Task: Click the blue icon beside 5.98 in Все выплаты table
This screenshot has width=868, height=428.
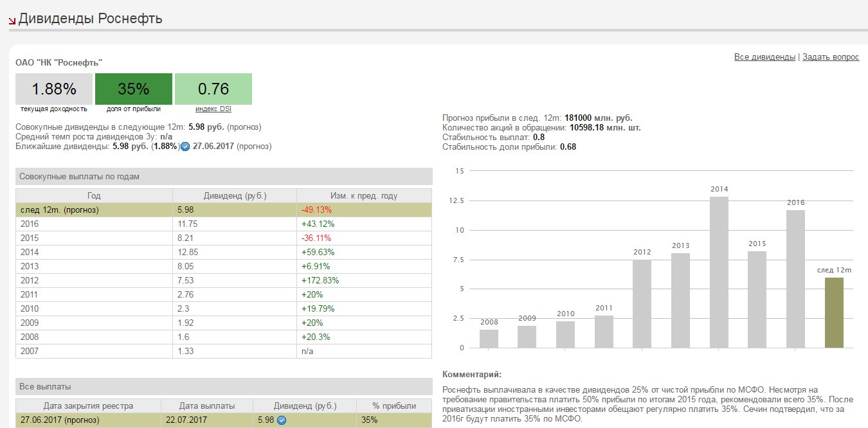Action: [x=281, y=420]
